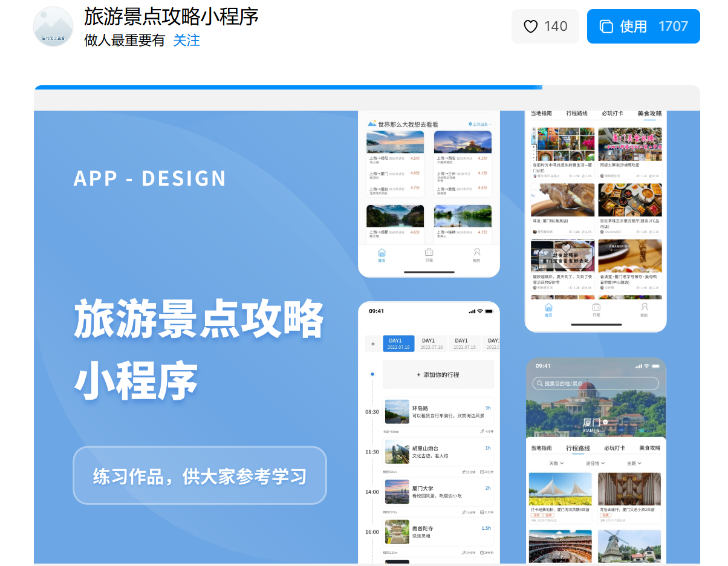
Task: Select the highlighted blue DAY1 tab
Action: tap(398, 343)
